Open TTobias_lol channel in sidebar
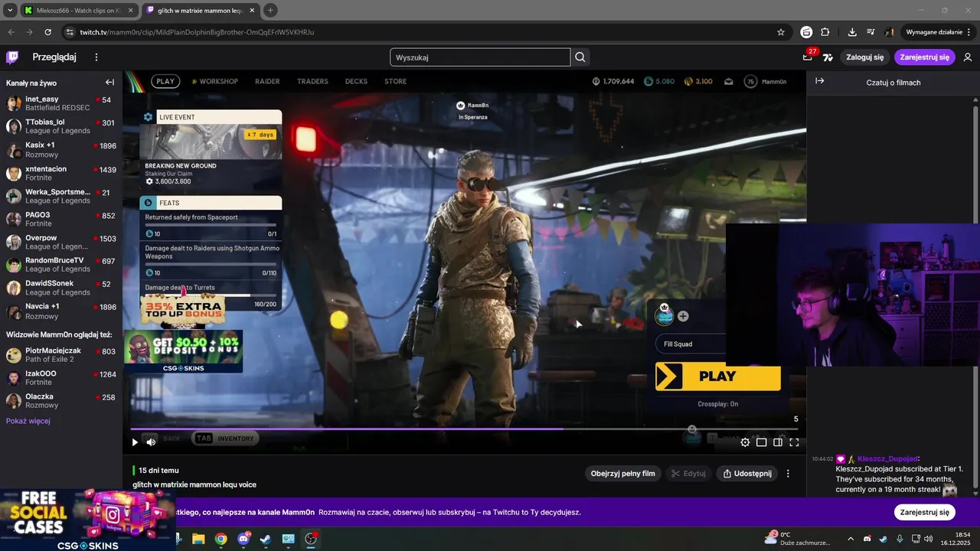The width and height of the screenshot is (980, 551). pos(61,127)
